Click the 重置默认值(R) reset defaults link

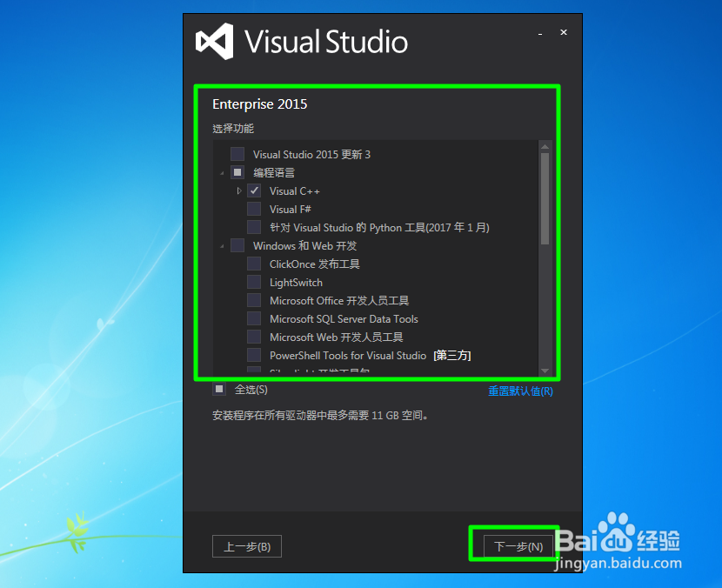click(x=520, y=391)
